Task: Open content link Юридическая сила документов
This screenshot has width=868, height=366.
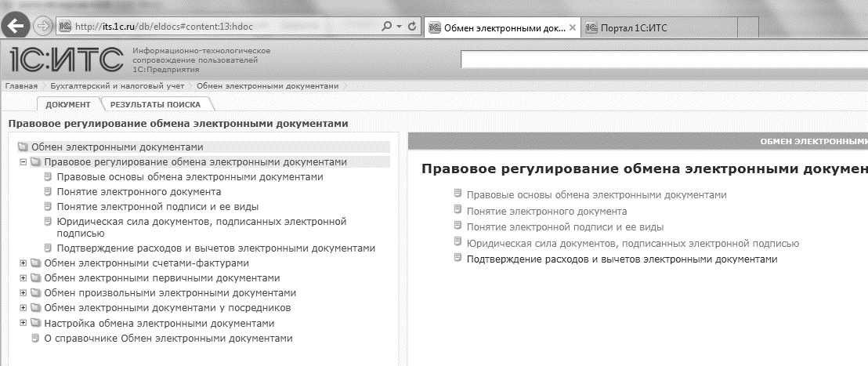Action: [x=633, y=243]
